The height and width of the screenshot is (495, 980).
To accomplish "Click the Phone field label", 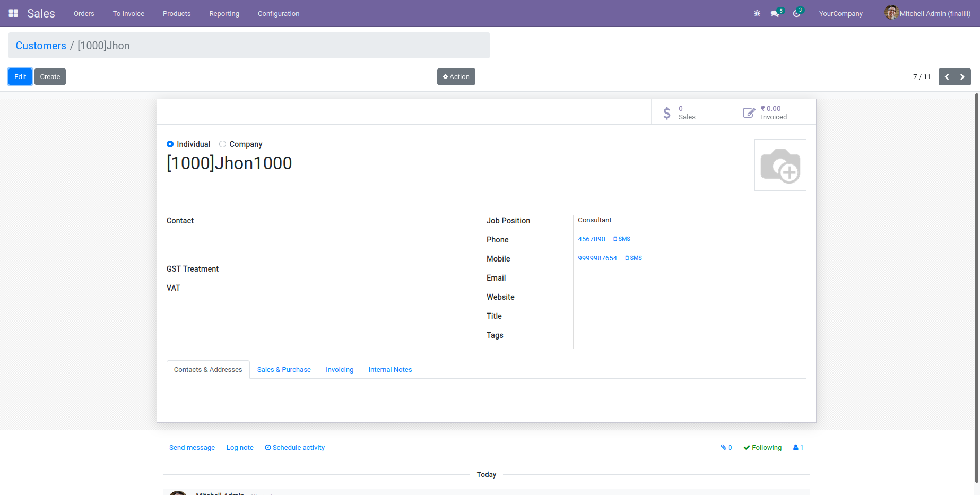I will (x=498, y=240).
